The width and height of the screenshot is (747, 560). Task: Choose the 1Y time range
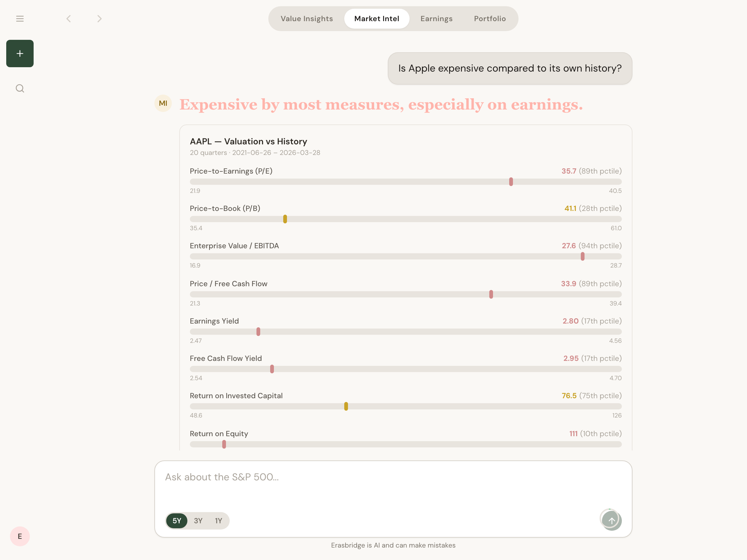[x=218, y=520]
